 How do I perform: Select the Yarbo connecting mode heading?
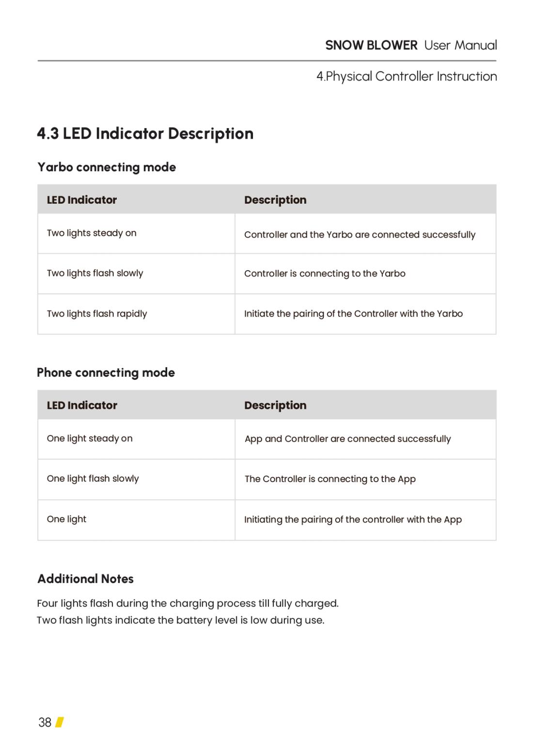(x=107, y=167)
